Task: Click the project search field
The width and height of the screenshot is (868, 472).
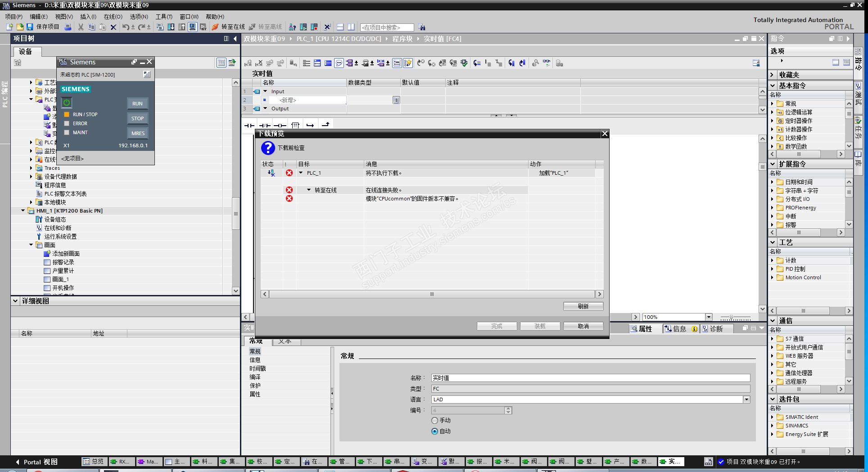Action: 387,27
